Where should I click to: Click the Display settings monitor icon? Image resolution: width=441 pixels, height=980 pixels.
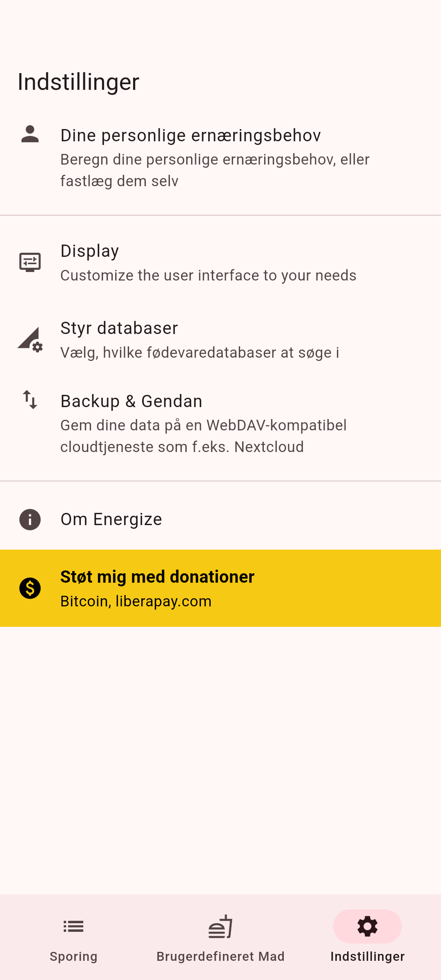pos(30,262)
